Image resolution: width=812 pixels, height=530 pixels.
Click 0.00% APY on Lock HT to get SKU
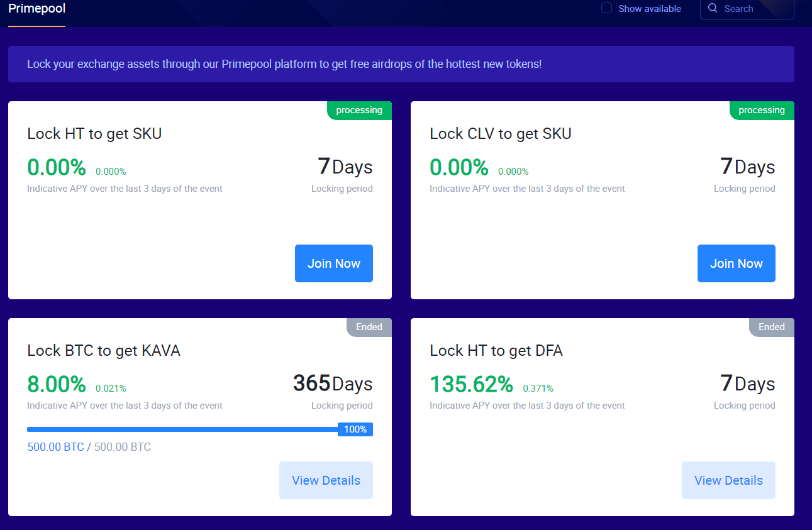[x=57, y=167]
